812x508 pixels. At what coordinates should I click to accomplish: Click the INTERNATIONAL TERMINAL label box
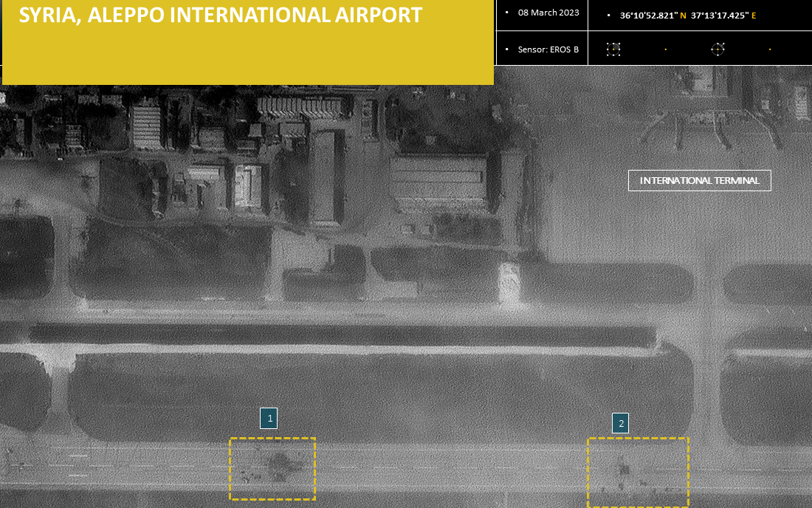click(x=700, y=180)
